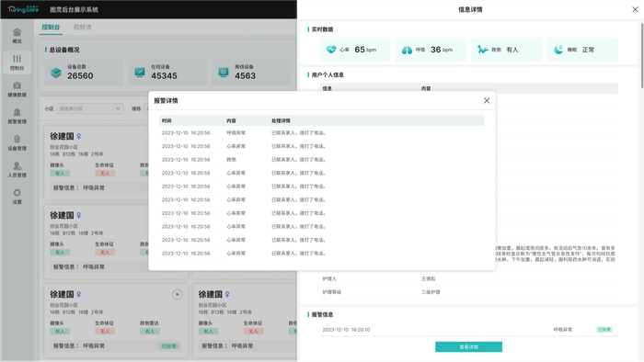Click the TuringCare logo in the header
Viewport: 644px width, 362px height.
(x=23, y=9)
